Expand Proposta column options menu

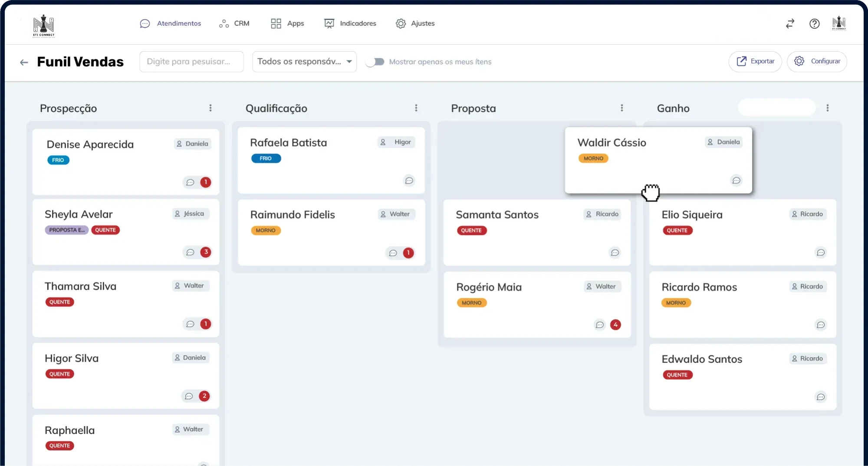click(621, 108)
